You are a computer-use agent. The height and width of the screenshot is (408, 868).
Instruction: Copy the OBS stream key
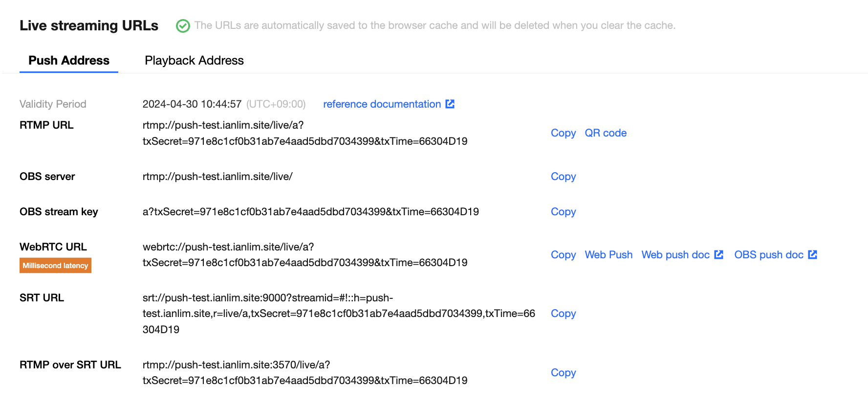pos(563,212)
